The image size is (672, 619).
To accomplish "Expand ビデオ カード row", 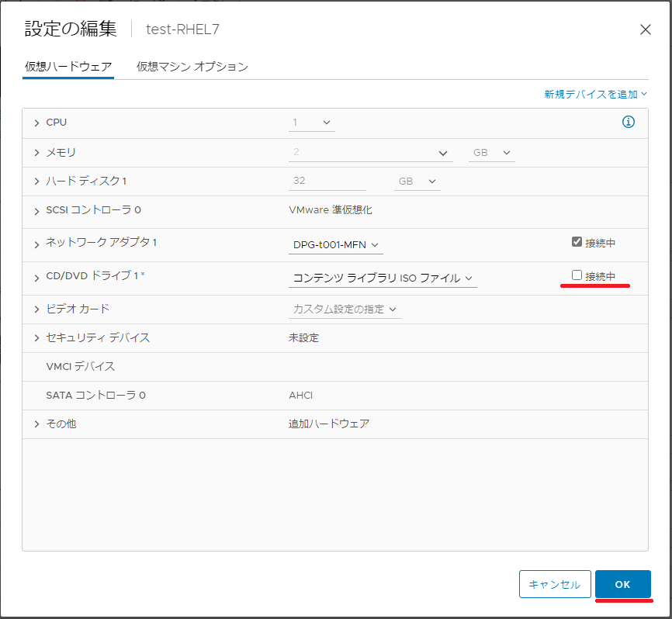I will [36, 309].
